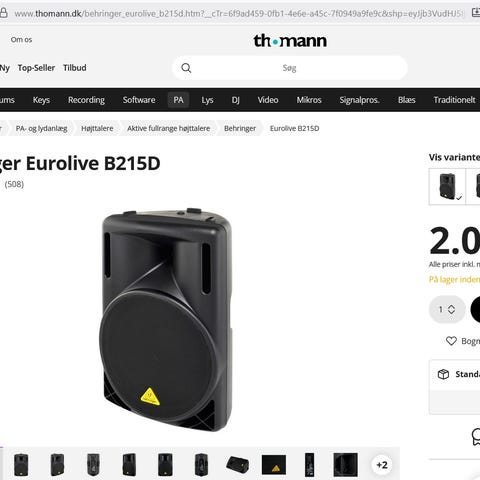Open the Om os link

tap(21, 40)
